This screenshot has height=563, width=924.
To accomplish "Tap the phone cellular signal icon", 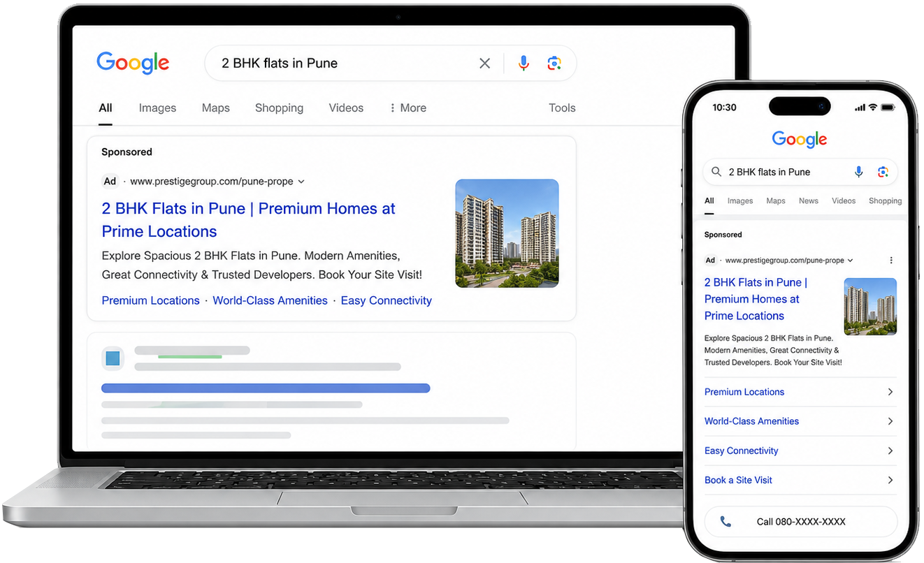I will [x=860, y=108].
